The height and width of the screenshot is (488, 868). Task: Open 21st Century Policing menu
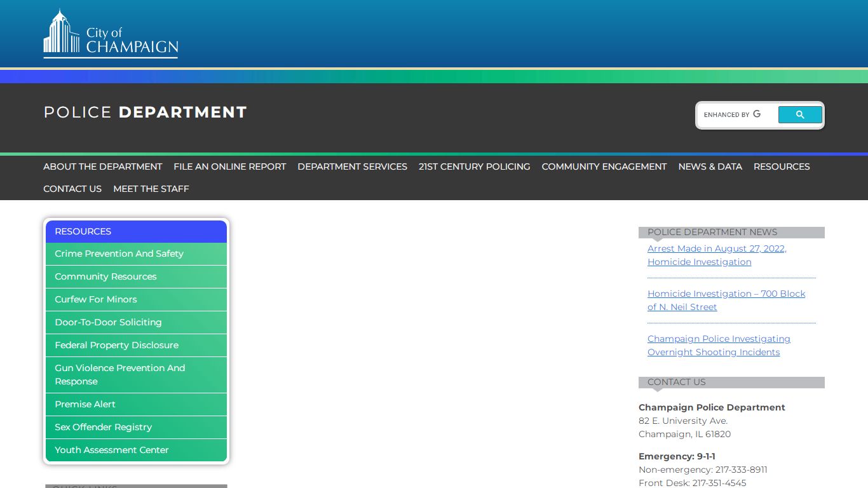[x=475, y=166]
